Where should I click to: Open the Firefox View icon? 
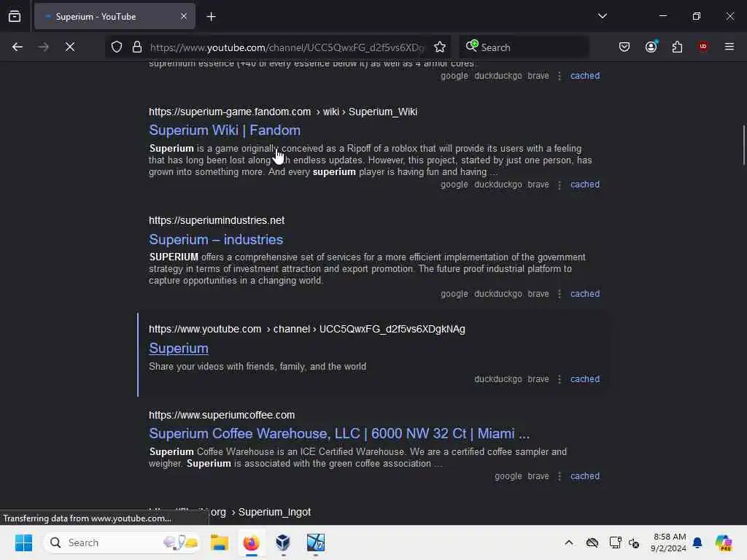click(x=15, y=17)
